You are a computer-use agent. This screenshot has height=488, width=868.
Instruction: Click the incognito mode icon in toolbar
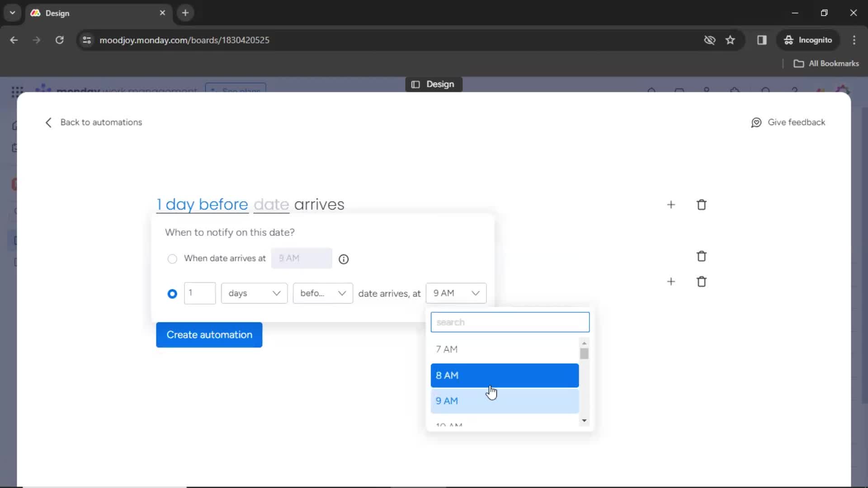(788, 40)
